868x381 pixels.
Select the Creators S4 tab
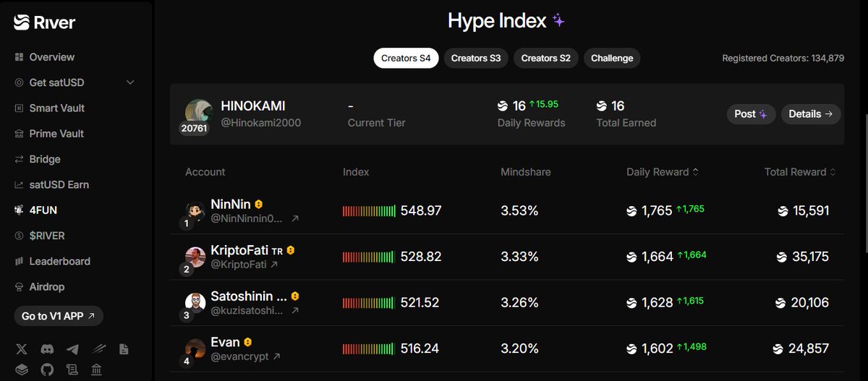click(x=406, y=58)
